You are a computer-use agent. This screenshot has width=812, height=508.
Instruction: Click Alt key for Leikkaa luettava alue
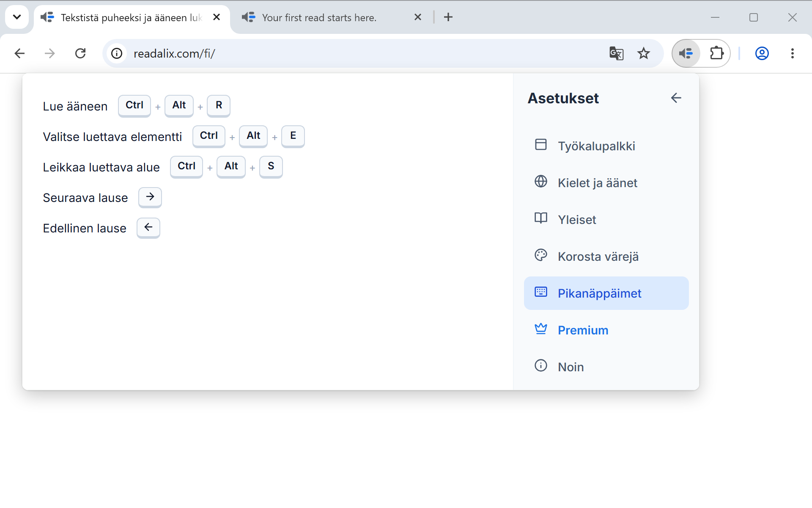tap(231, 166)
